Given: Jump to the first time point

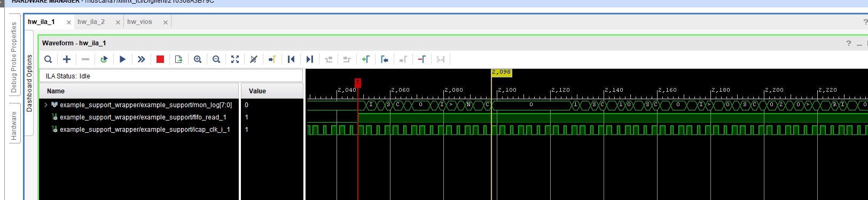Looking at the screenshot, I should point(291,59).
